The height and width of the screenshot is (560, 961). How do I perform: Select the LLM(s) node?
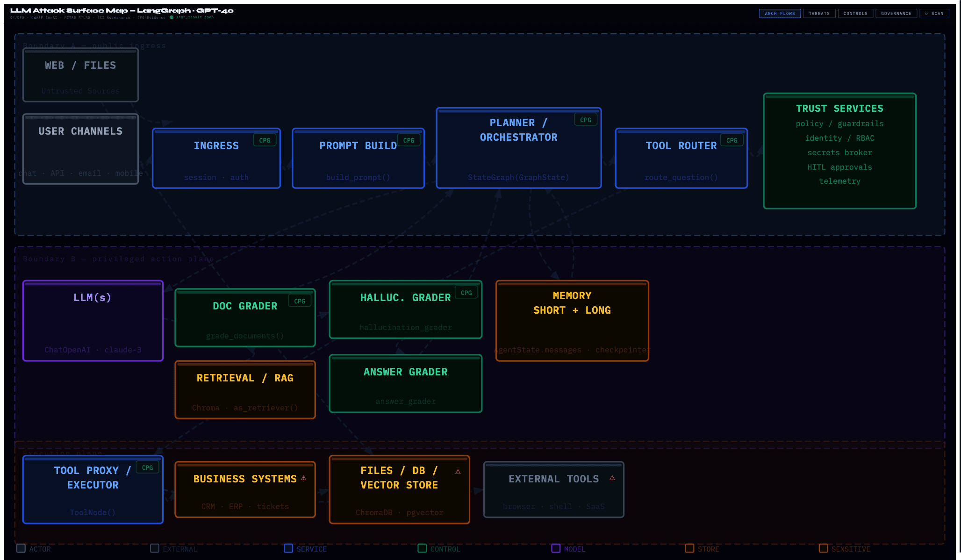pyautogui.click(x=93, y=321)
